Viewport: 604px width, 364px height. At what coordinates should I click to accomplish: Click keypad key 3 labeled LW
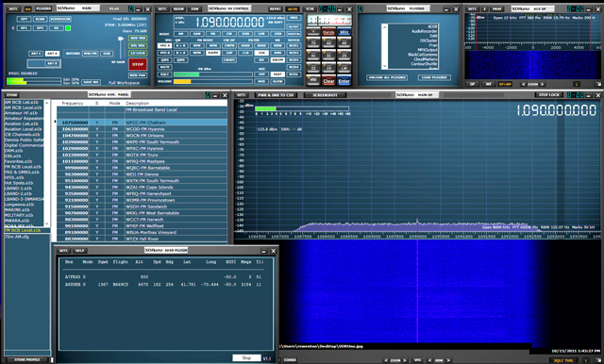point(344,68)
